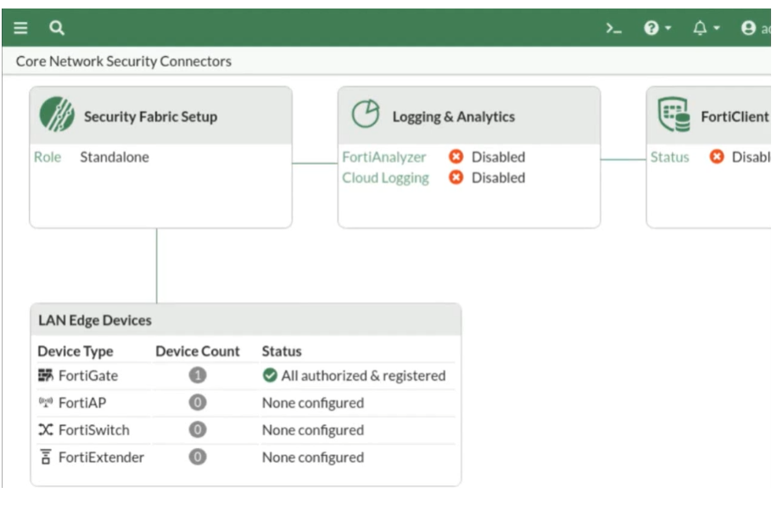Select the FortiExtender row label
Screen dimensions: 777x532
[x=101, y=457]
